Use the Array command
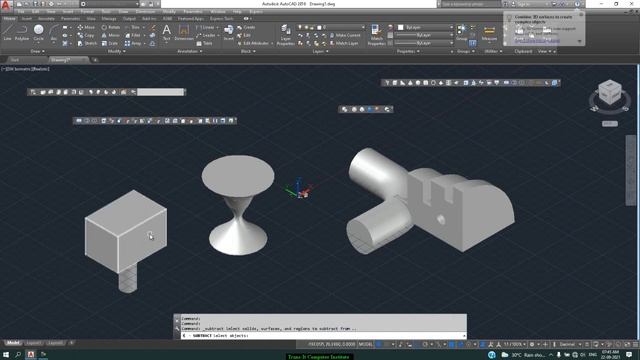 click(133, 43)
